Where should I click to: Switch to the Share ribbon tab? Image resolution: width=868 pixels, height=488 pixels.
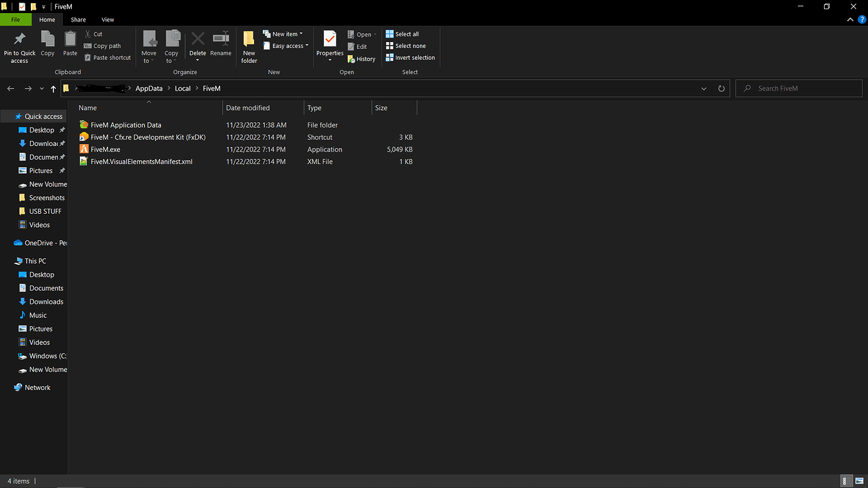tap(78, 19)
